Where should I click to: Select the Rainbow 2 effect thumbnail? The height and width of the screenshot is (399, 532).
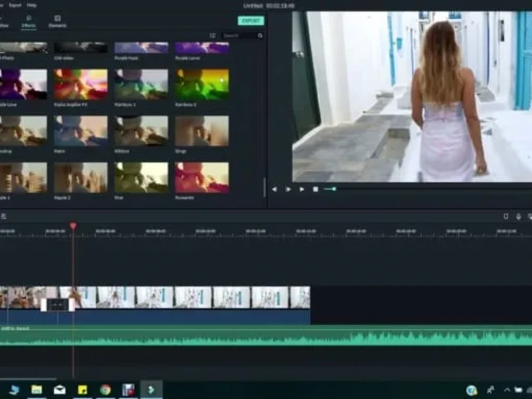[202, 85]
